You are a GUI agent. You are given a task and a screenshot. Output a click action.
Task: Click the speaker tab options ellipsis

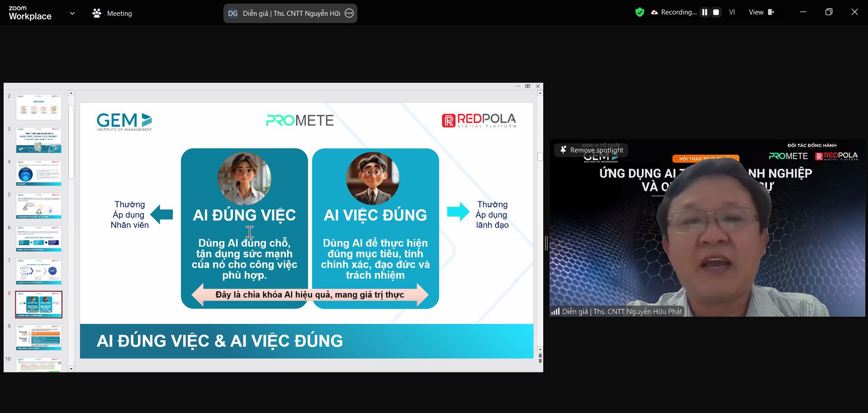[x=349, y=14]
